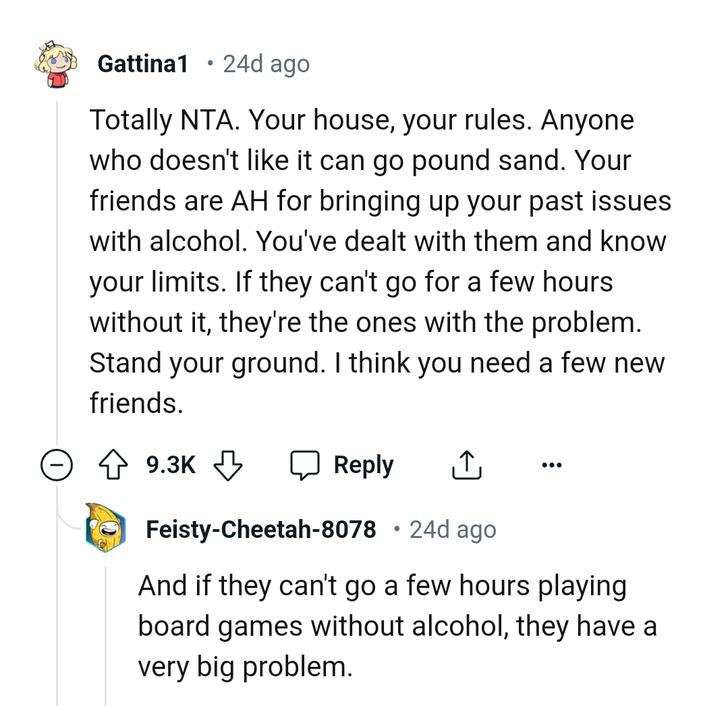728x706 pixels.
Task: Open the share options for Gattina1's comment
Action: 466,464
